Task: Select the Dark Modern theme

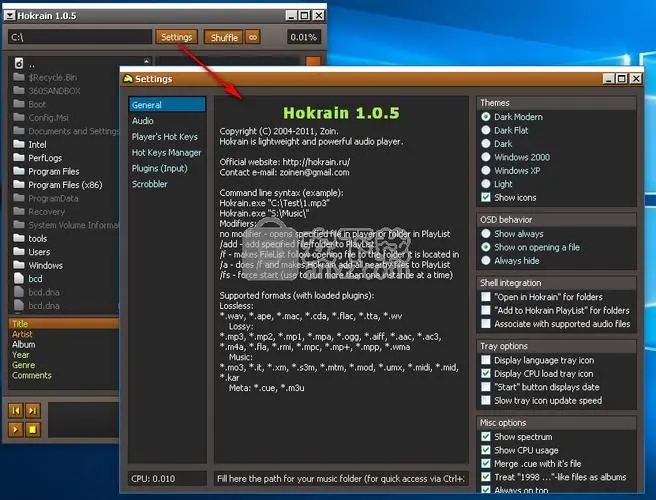Action: [x=512, y=117]
